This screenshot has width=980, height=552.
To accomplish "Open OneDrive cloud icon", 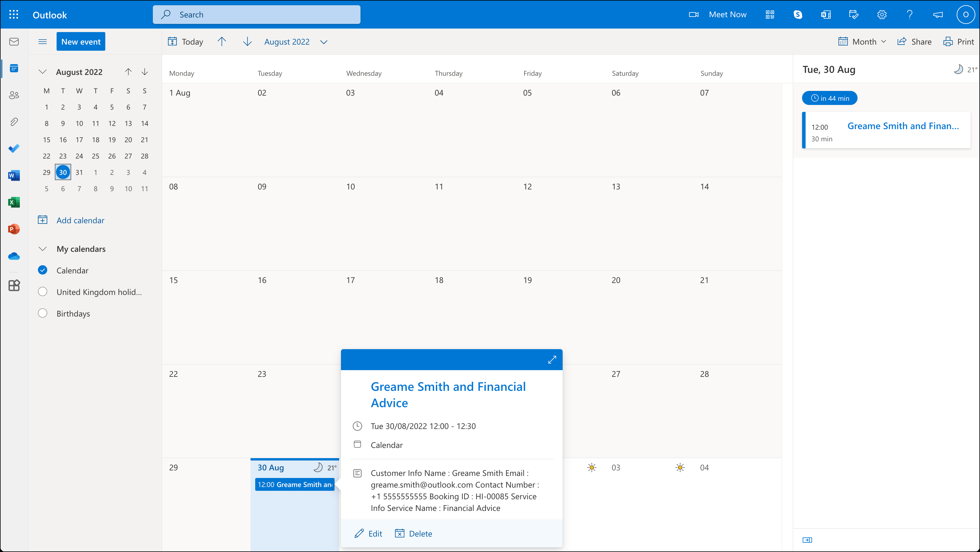I will (x=14, y=256).
